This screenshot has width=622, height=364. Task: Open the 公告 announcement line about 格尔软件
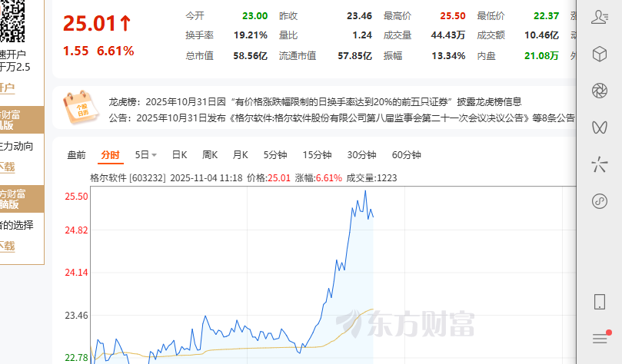pos(342,118)
